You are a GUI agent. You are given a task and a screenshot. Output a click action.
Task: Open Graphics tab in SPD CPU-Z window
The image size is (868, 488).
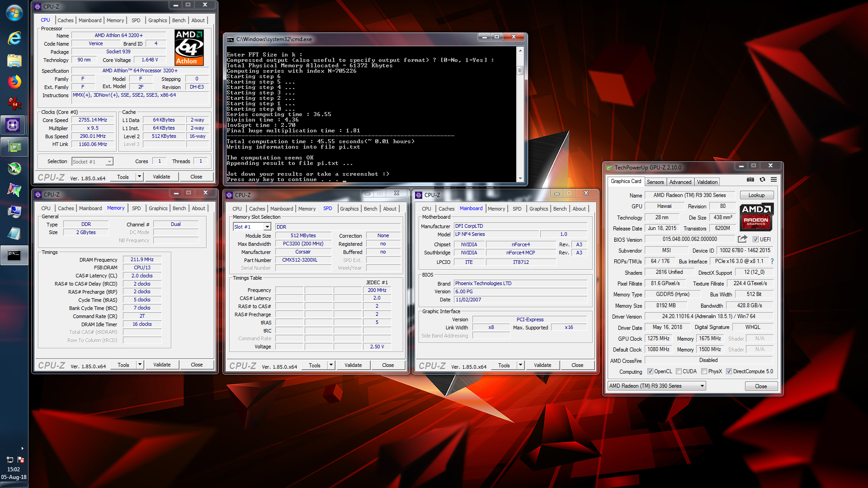(349, 209)
